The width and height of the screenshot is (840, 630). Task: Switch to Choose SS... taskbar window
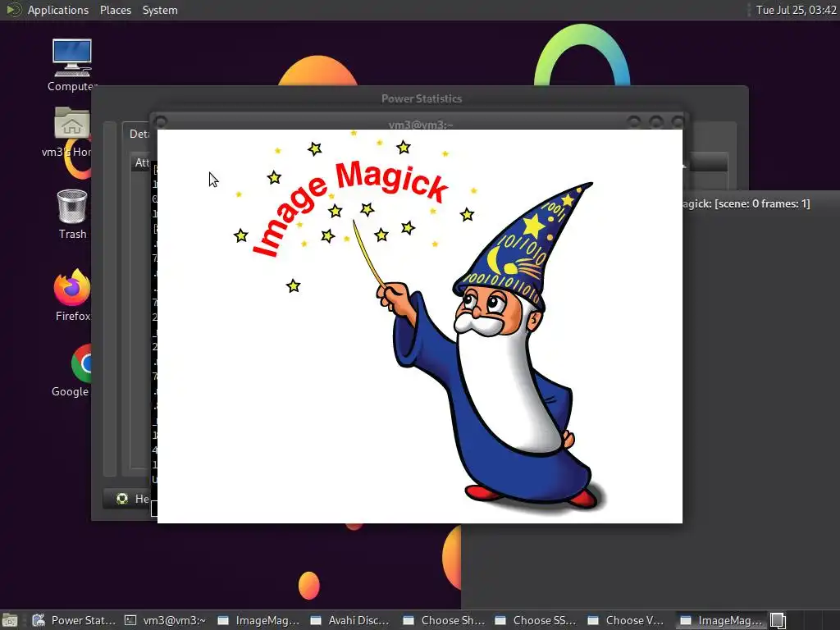click(536, 620)
